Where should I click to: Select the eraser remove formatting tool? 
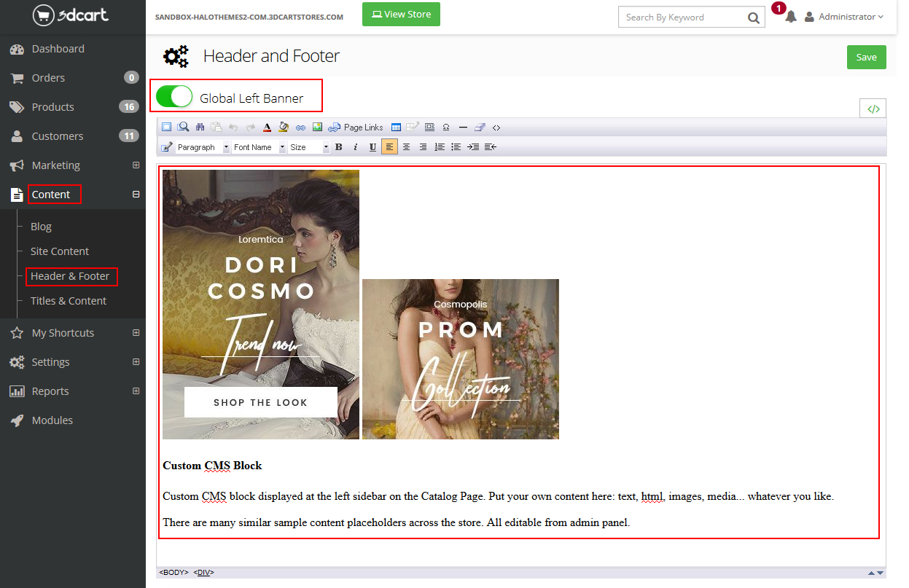pos(479,128)
